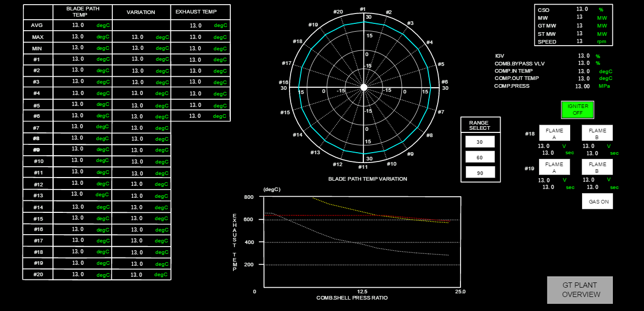644x311 pixels.
Task: Click blade path temp value for #20
Action: pyautogui.click(x=78, y=274)
